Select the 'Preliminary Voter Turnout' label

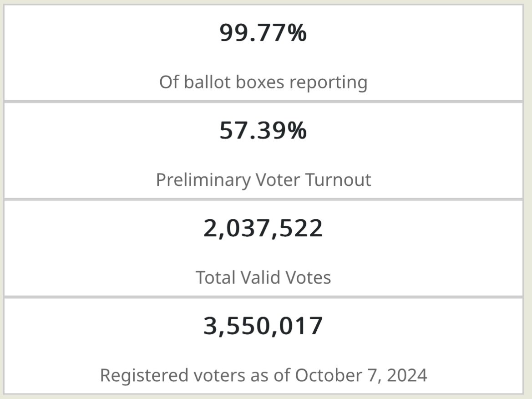(x=263, y=180)
